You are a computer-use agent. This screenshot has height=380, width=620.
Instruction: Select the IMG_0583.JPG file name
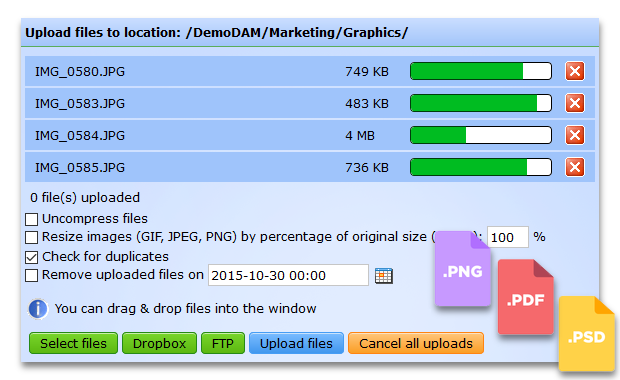[80, 104]
